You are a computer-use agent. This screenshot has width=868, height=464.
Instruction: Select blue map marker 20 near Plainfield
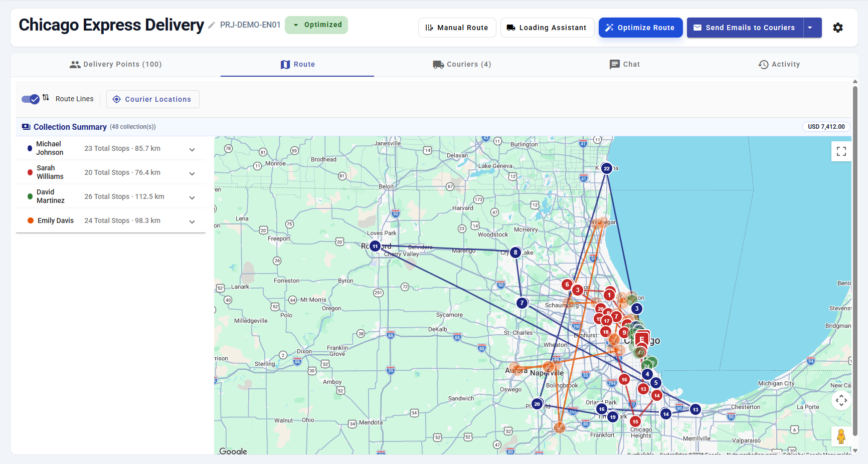click(x=537, y=404)
